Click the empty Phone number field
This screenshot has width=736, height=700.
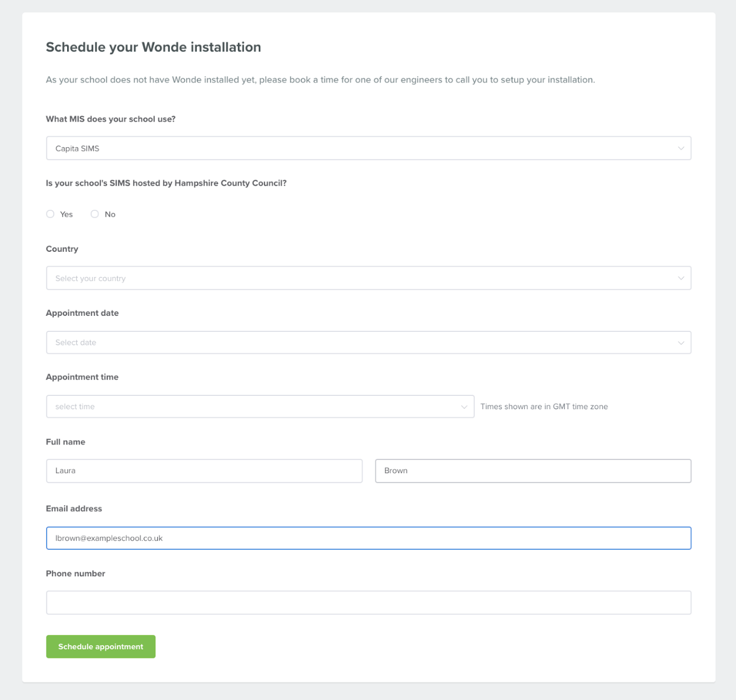pyautogui.click(x=369, y=602)
